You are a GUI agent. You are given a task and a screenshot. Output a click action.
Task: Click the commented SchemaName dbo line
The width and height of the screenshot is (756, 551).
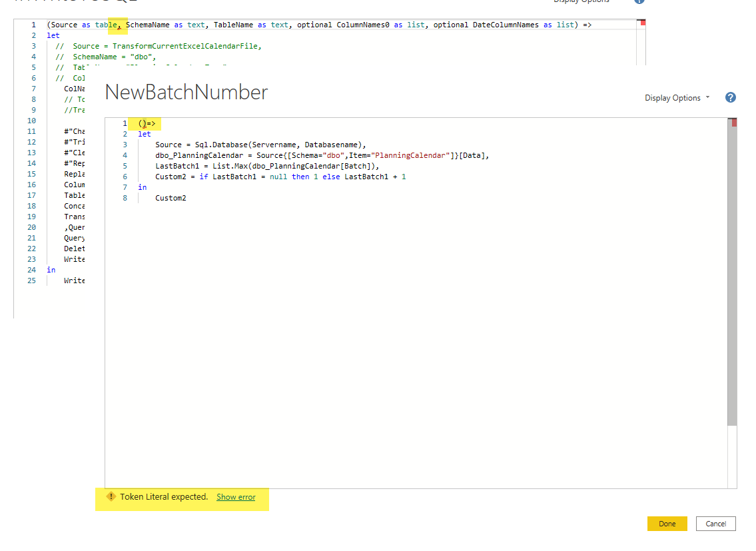click(106, 57)
